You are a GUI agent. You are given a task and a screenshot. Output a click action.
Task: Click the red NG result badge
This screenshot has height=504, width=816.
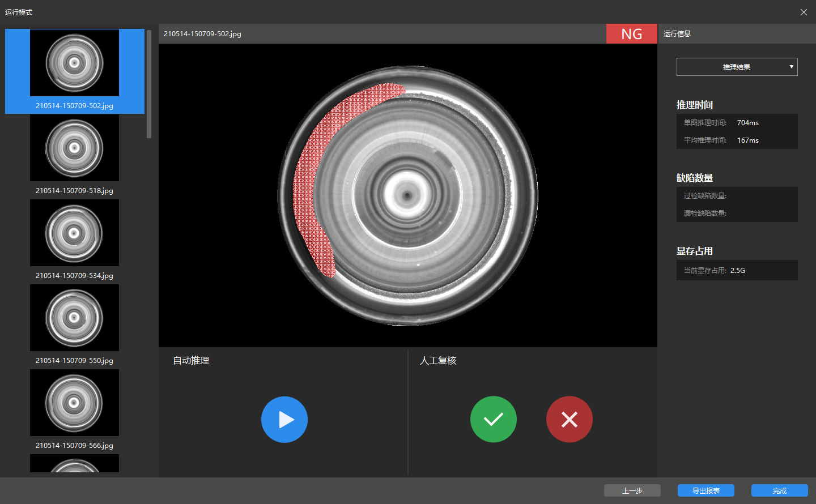(x=632, y=34)
